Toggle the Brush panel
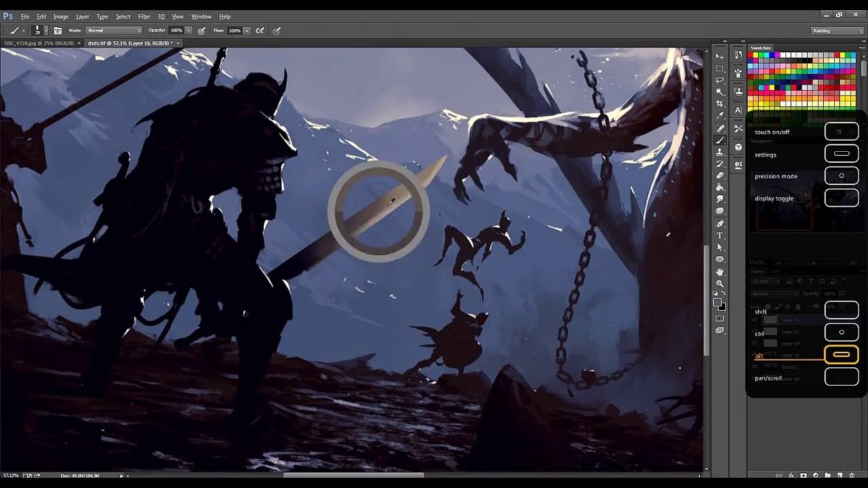Viewport: 868px width, 488px height. coord(58,30)
